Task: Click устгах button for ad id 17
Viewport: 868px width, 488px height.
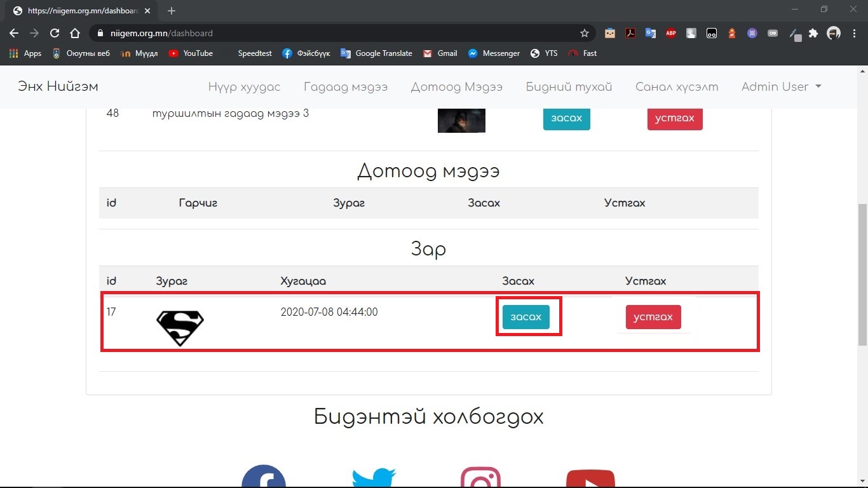Action: click(x=653, y=317)
